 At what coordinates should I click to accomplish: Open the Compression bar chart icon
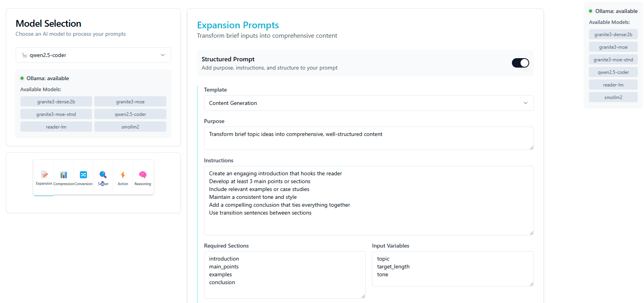(x=64, y=175)
